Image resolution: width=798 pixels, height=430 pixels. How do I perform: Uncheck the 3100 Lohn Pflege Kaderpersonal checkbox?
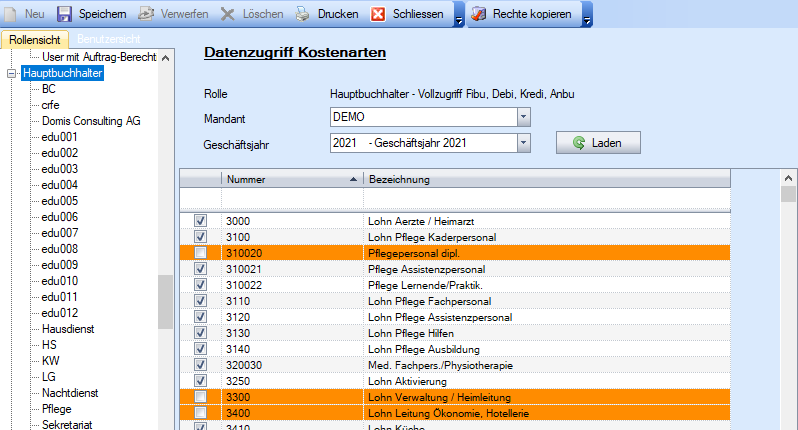[x=201, y=237]
